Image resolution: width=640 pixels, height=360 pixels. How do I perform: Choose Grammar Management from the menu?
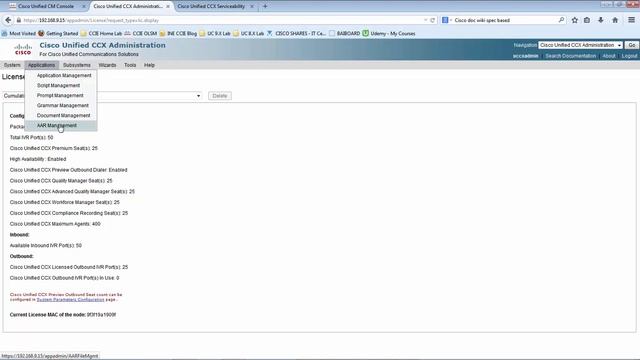click(x=62, y=106)
